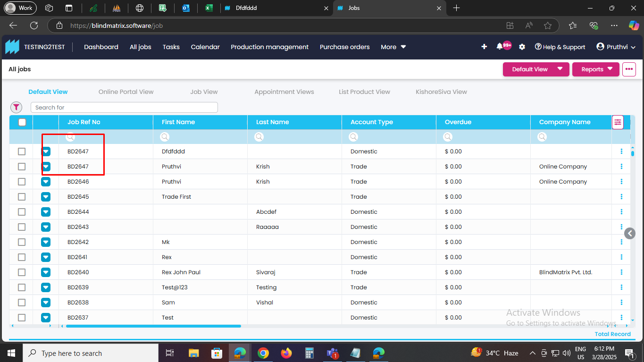The height and width of the screenshot is (362, 644).
Task: Expand the row for job BD2644
Action: click(x=46, y=212)
